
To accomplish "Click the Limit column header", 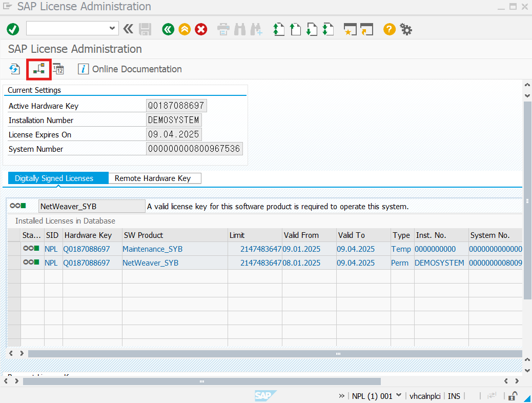I will 255,235.
